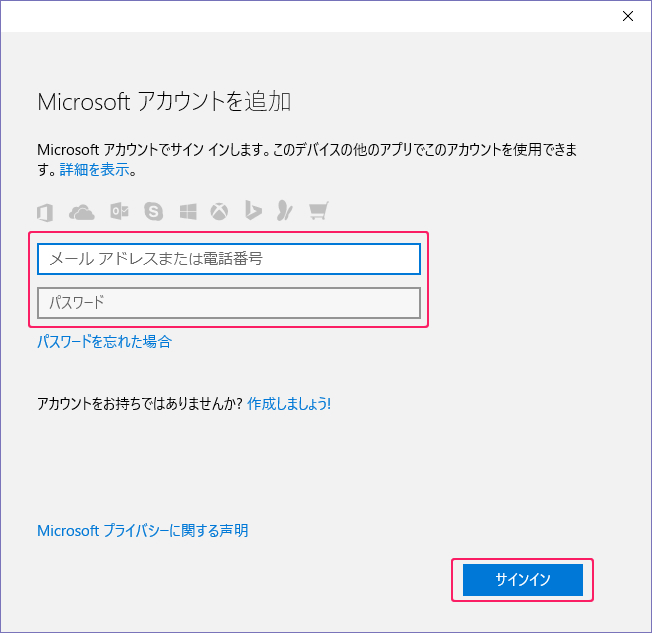This screenshot has width=652, height=633.
Task: Click the Outlook mail icon
Action: pos(119,211)
